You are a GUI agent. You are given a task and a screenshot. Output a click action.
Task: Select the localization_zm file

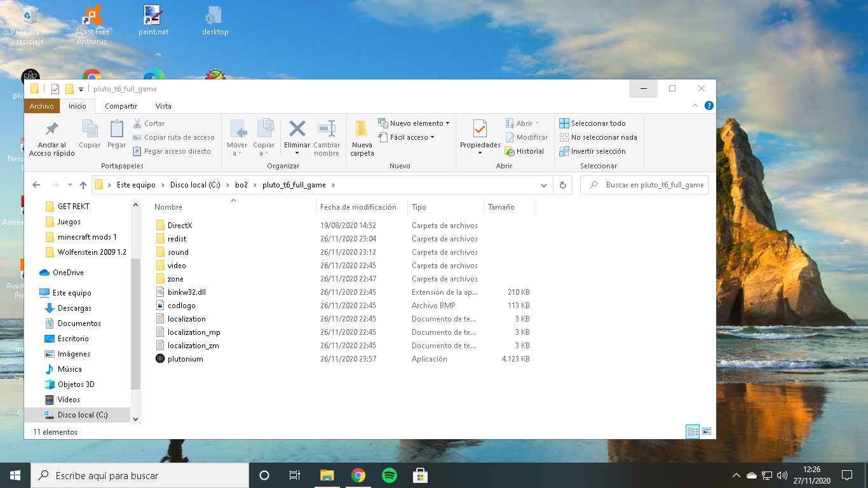click(x=193, y=346)
